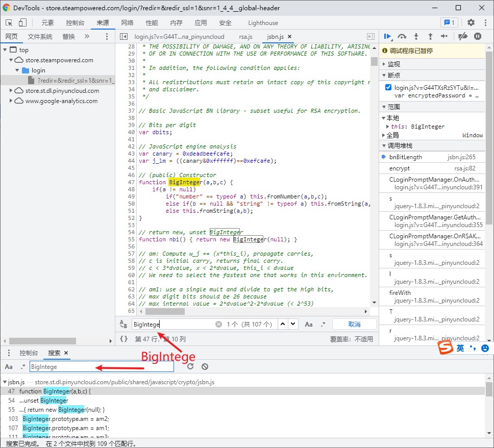Expand the this: BigInteger variable
Screen dimensions: 494x448
click(387, 127)
